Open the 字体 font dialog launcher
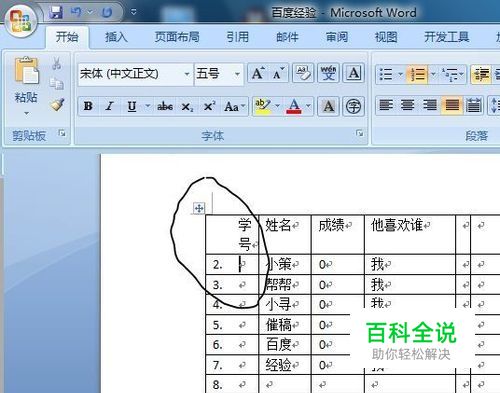The width and height of the screenshot is (500, 393). [x=359, y=134]
